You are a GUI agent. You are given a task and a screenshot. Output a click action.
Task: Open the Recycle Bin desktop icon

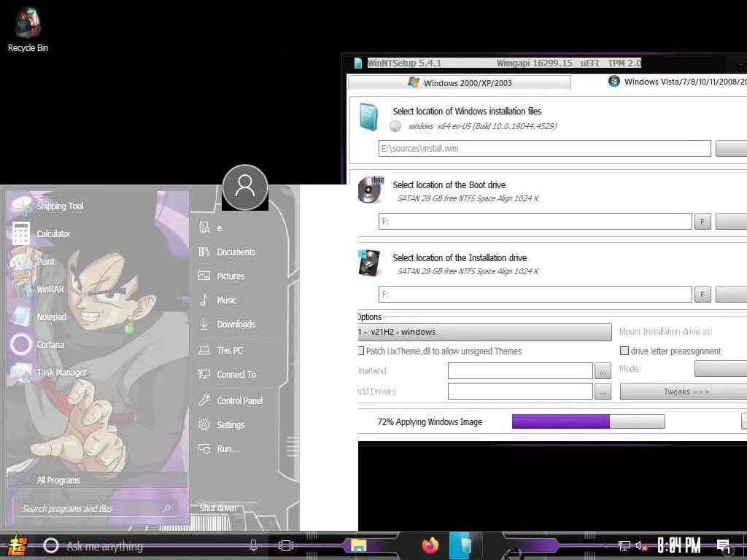tap(28, 29)
